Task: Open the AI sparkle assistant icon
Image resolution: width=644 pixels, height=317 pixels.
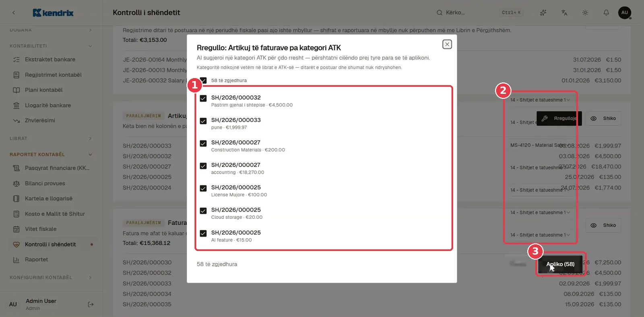Action: (543, 12)
